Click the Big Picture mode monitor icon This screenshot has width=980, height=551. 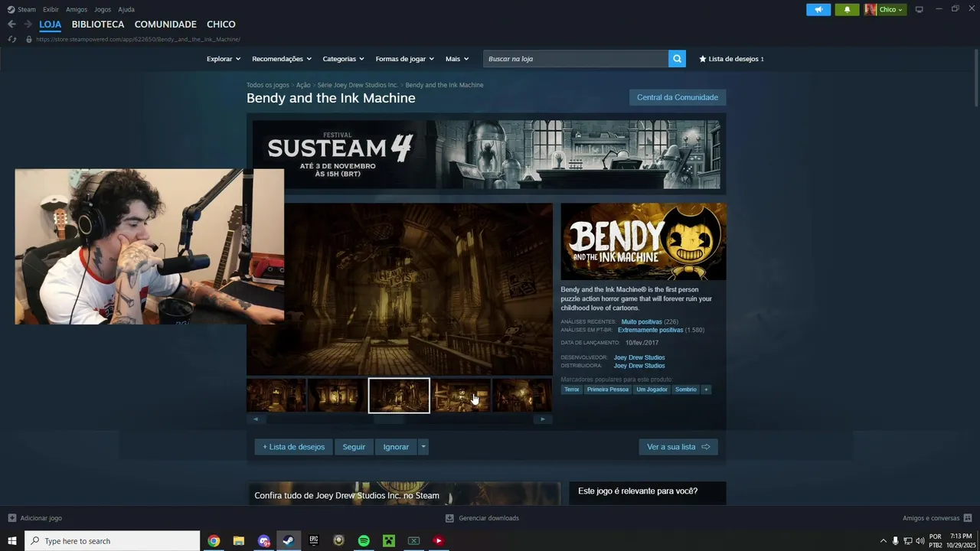tap(920, 10)
